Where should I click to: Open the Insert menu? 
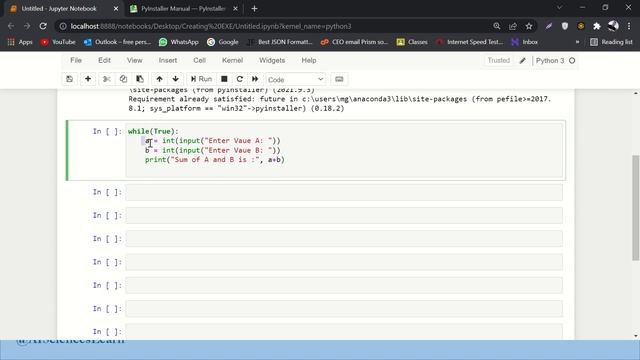pos(168,60)
